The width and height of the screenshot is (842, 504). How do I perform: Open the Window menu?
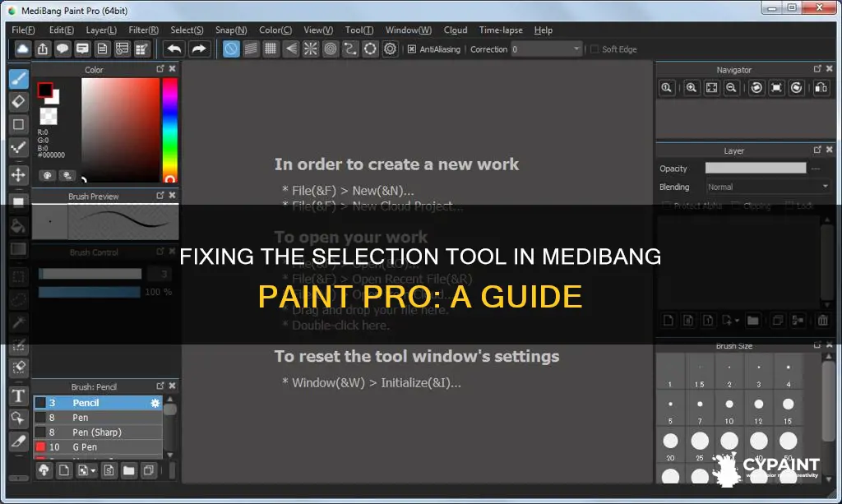click(x=408, y=30)
